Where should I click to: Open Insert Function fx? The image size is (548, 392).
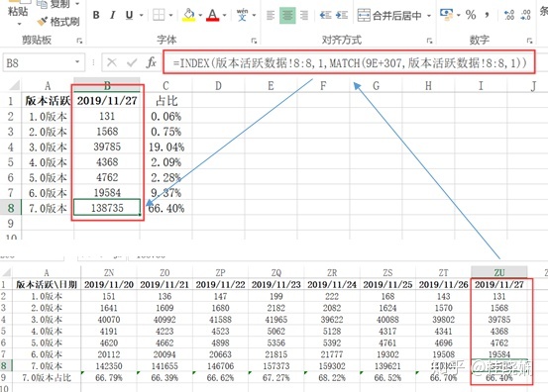151,62
